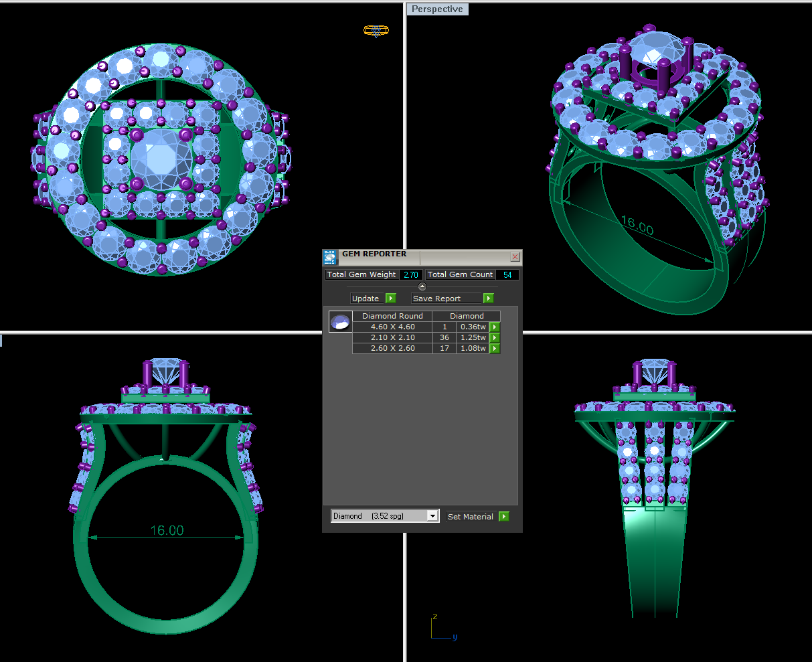Viewport: 812px width, 662px height.
Task: Click the Total Gem Count value 54
Action: tap(507, 274)
